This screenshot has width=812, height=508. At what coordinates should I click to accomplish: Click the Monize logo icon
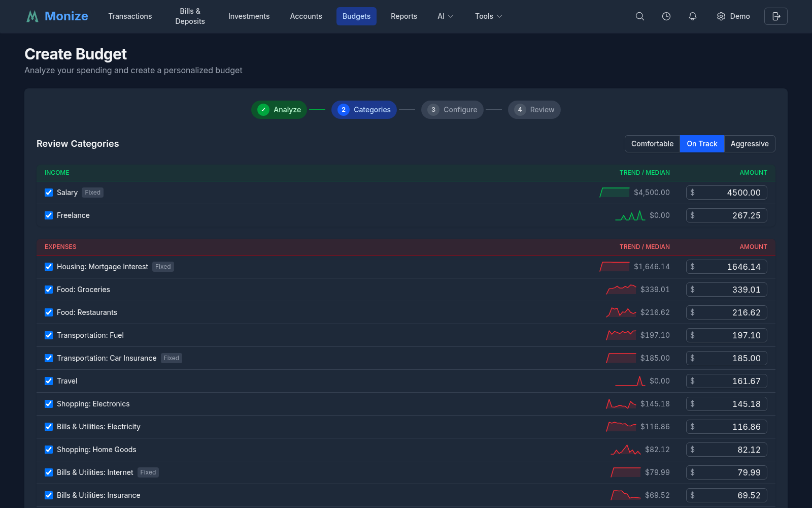pyautogui.click(x=32, y=16)
